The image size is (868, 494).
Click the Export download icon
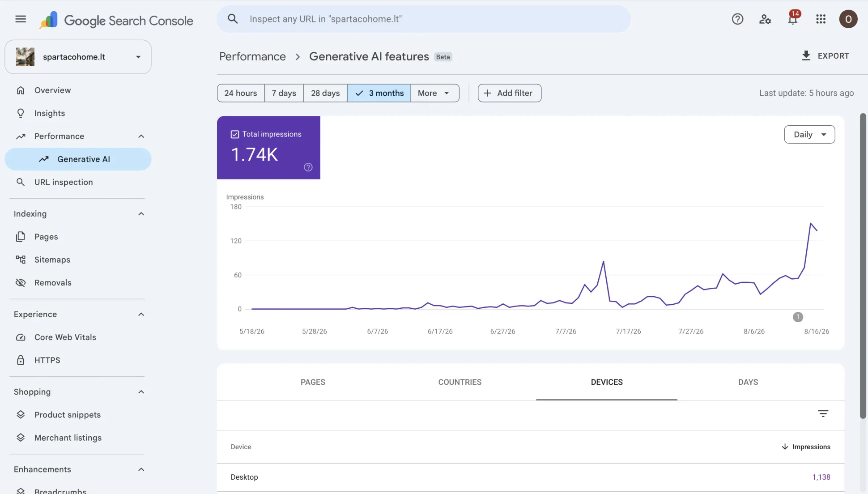[x=806, y=55]
